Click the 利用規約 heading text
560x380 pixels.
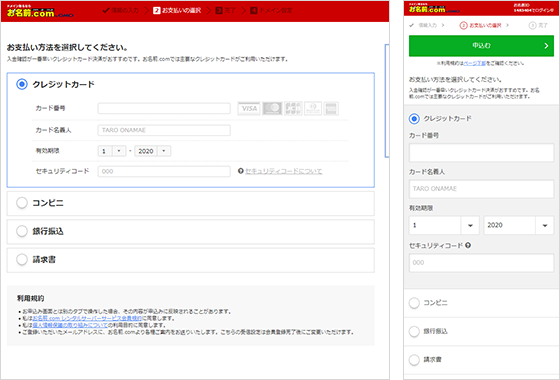(x=31, y=298)
